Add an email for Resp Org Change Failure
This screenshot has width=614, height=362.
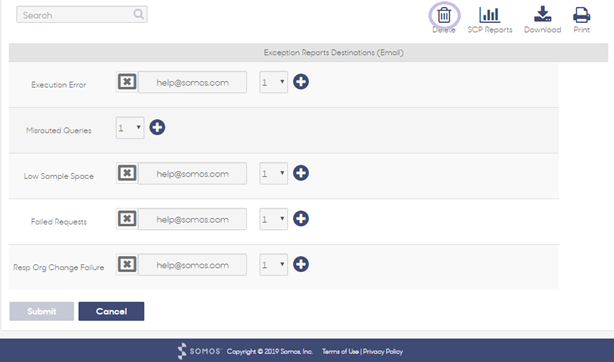tap(301, 264)
